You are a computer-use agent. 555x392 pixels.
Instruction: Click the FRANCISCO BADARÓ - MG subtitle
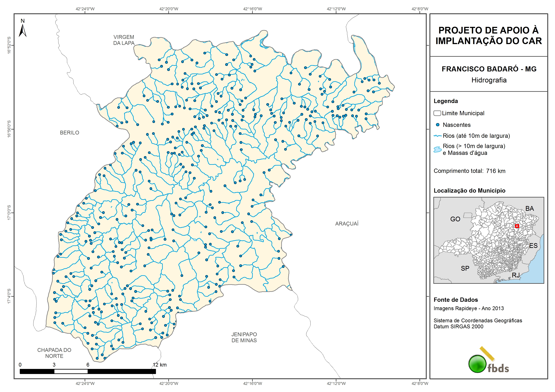tap(489, 69)
